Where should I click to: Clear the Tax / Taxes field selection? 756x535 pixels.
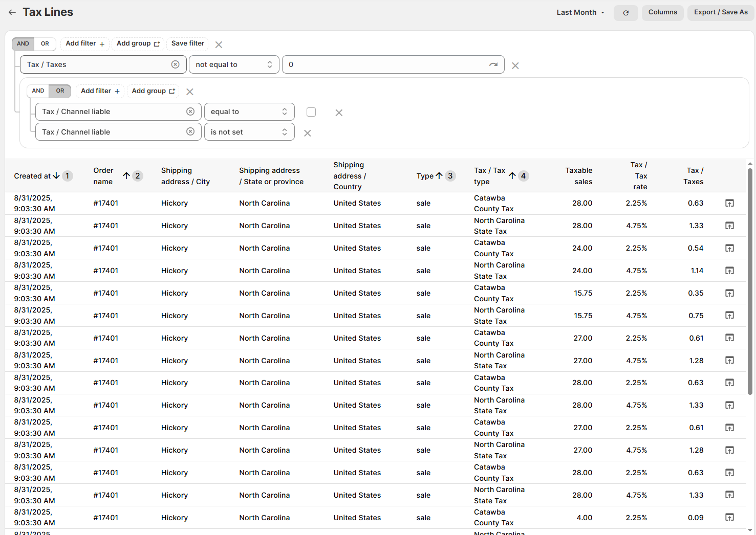click(x=175, y=64)
